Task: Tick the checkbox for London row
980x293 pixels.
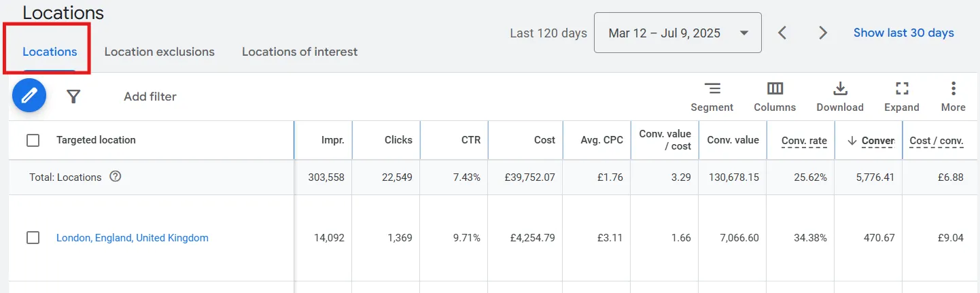Action: point(33,238)
